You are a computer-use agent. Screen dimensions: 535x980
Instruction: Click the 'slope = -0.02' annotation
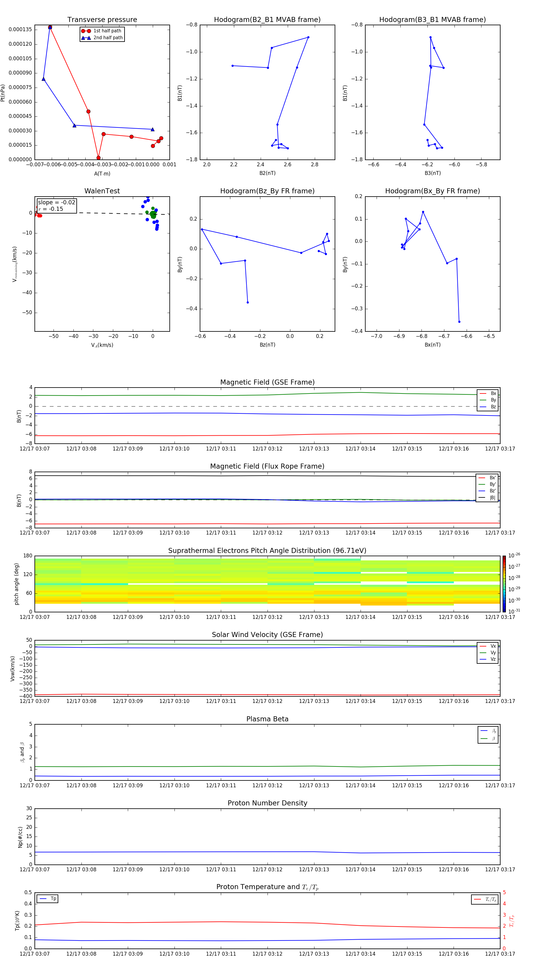tap(56, 203)
